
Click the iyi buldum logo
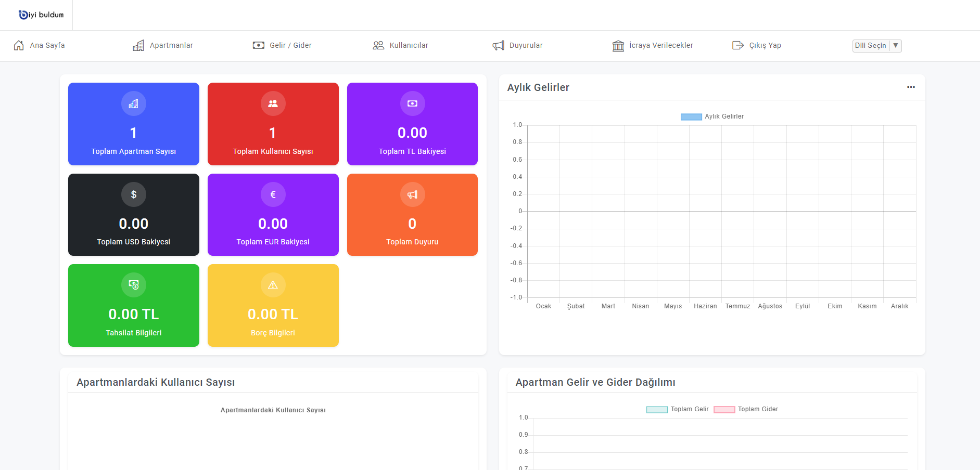click(41, 15)
